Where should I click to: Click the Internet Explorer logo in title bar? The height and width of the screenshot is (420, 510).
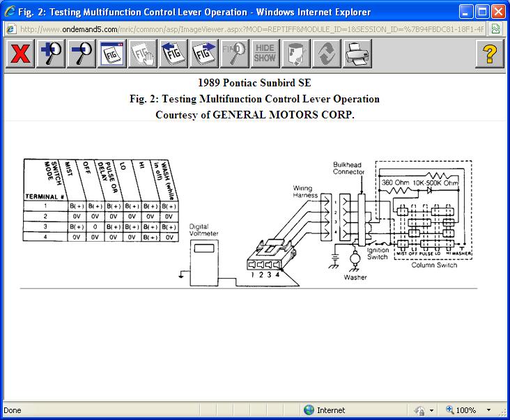coord(9,12)
